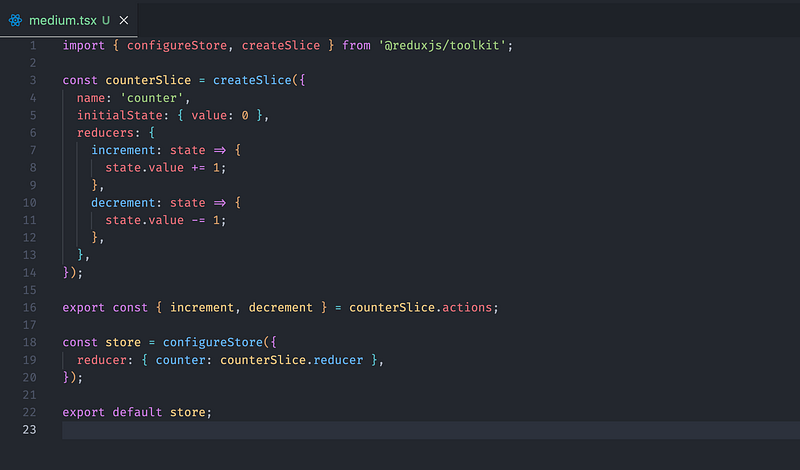
Task: Click 'actions' property on line 16
Action: coord(467,307)
